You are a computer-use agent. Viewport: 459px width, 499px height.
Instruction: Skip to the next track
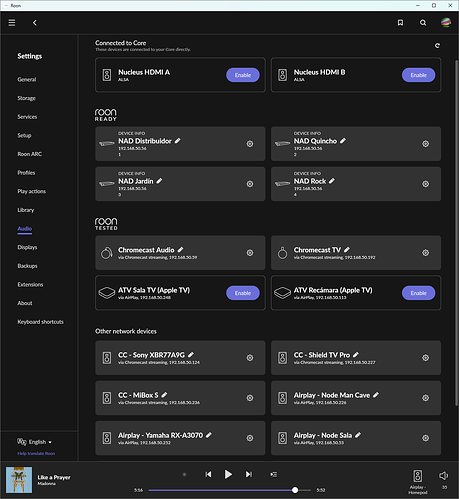(249, 474)
